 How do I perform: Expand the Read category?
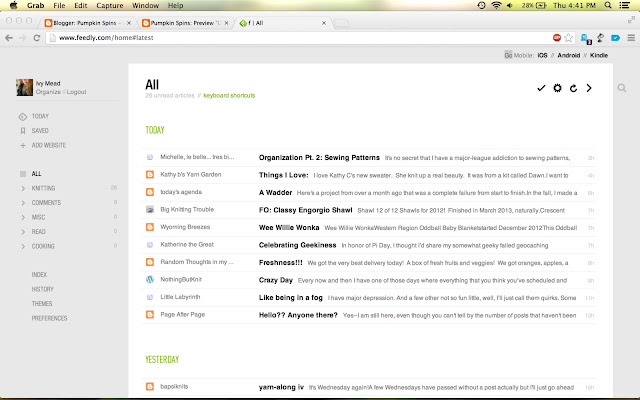click(x=23, y=232)
